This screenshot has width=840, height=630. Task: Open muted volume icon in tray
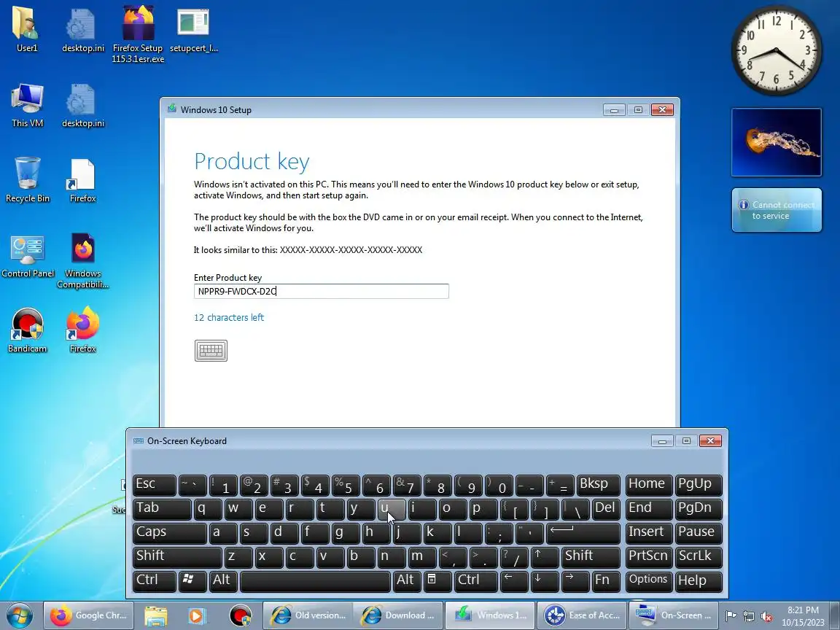(x=766, y=617)
